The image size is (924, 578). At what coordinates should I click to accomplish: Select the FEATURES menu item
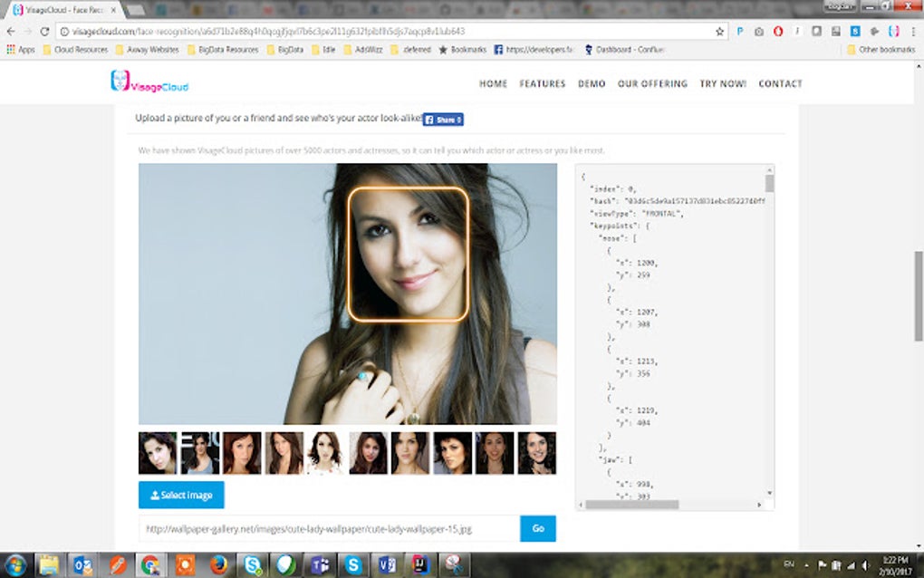(x=542, y=83)
